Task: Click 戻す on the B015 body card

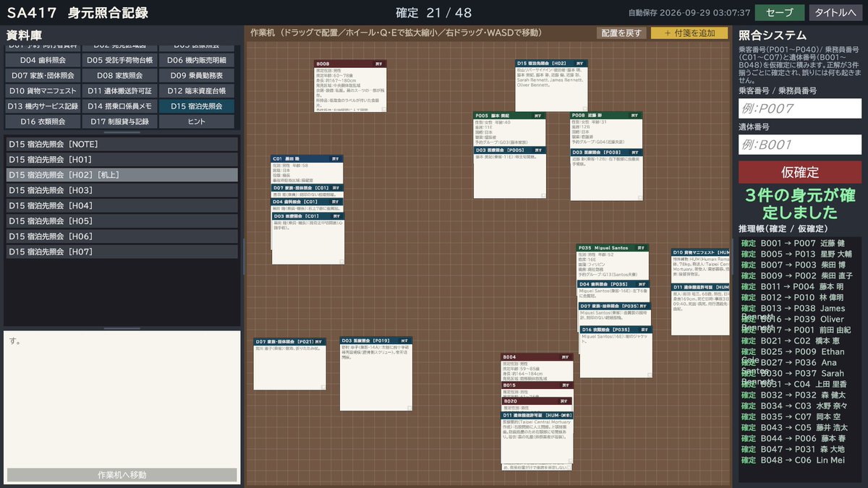Action: point(565,385)
